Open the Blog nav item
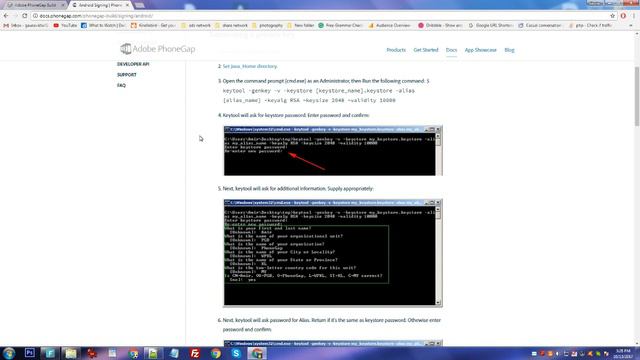 pyautogui.click(x=509, y=50)
